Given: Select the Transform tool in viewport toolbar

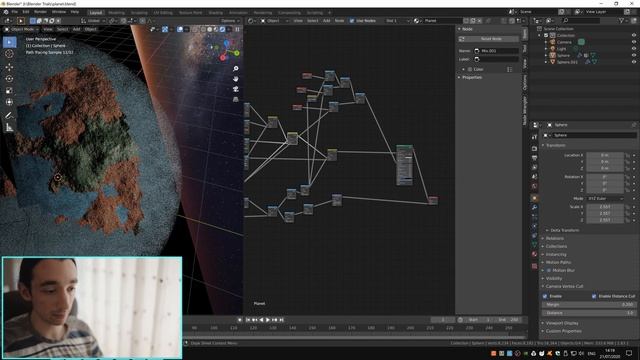Looking at the screenshot, I should click(x=9, y=102).
